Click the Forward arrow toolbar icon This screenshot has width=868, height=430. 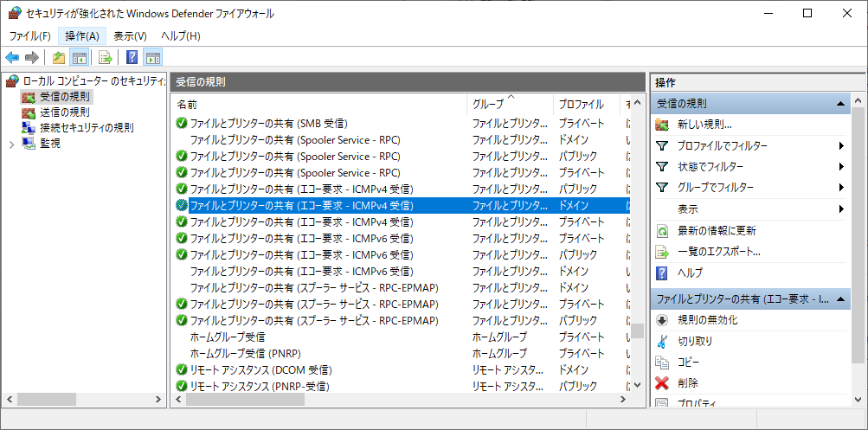point(32,57)
